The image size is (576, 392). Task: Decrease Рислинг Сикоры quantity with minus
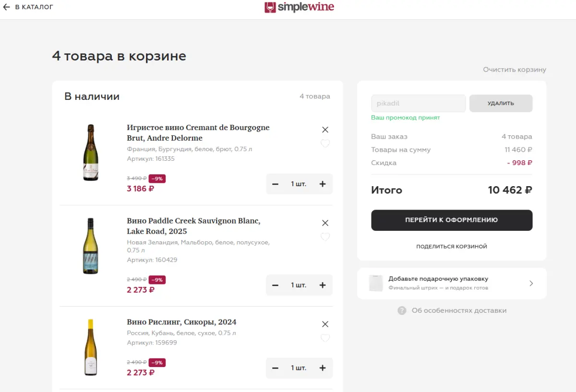coord(275,368)
